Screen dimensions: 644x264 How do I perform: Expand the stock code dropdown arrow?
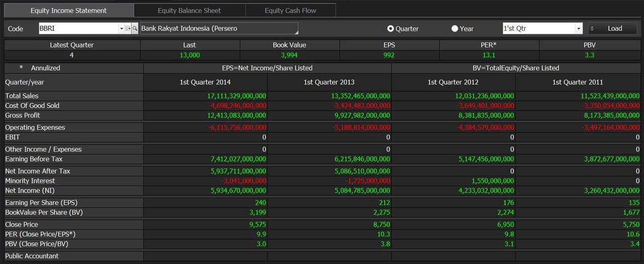click(122, 29)
